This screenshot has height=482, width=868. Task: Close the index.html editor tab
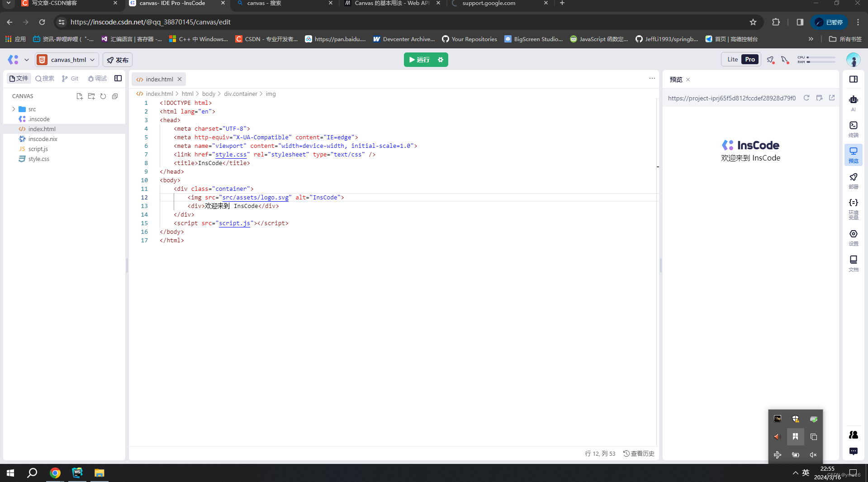[x=180, y=79]
